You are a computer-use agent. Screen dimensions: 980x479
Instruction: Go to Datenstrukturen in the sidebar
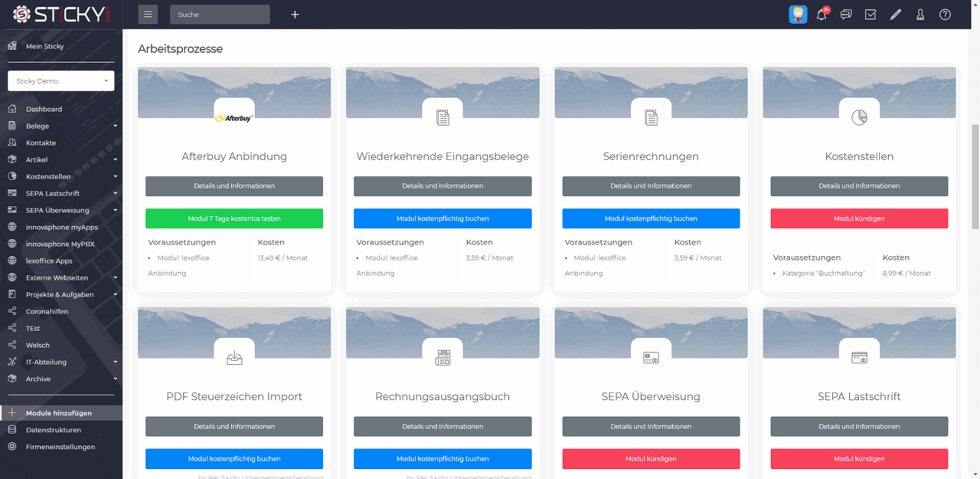pyautogui.click(x=53, y=430)
